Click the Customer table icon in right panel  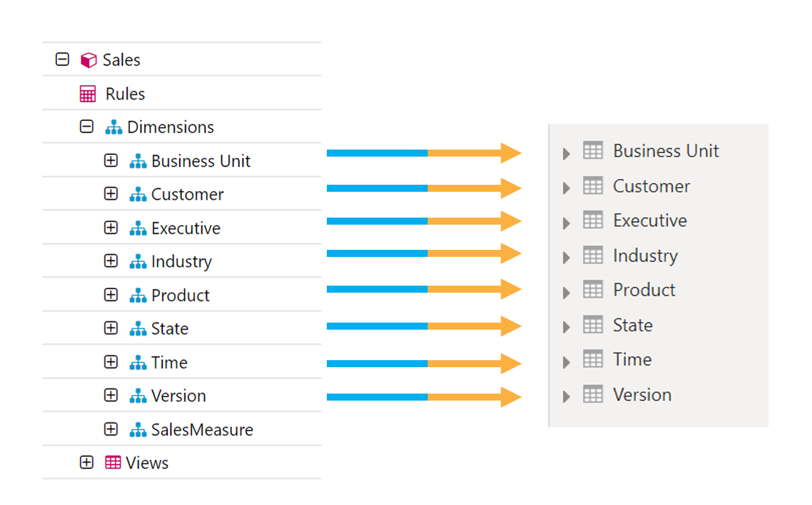pyautogui.click(x=593, y=186)
